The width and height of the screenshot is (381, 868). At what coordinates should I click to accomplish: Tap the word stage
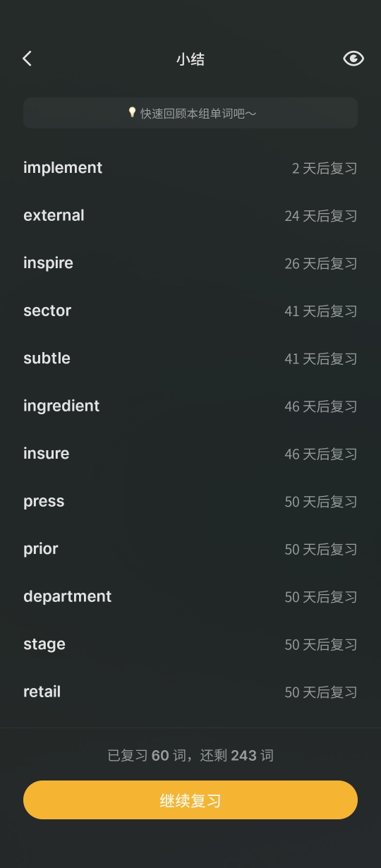click(44, 644)
